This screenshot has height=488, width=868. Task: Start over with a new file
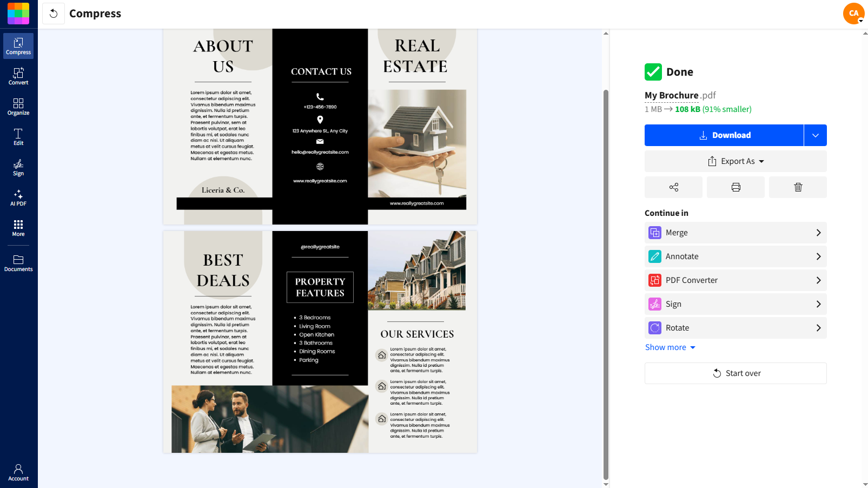(735, 373)
